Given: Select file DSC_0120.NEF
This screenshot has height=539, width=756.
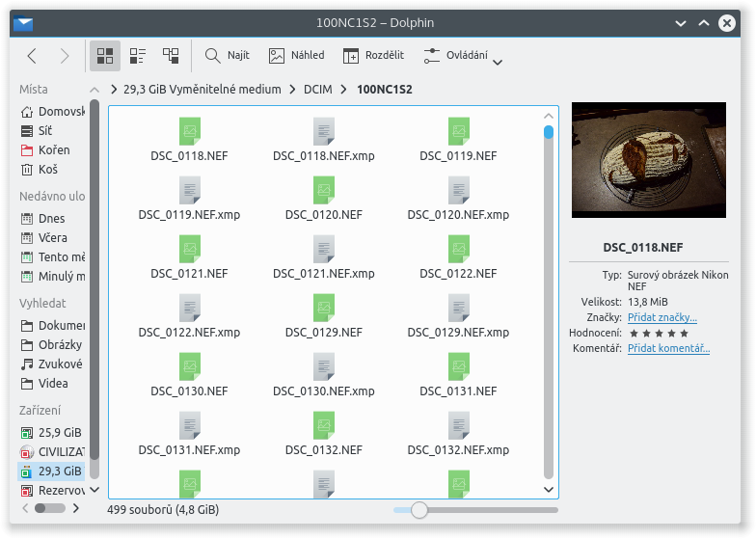Looking at the screenshot, I should [x=324, y=199].
